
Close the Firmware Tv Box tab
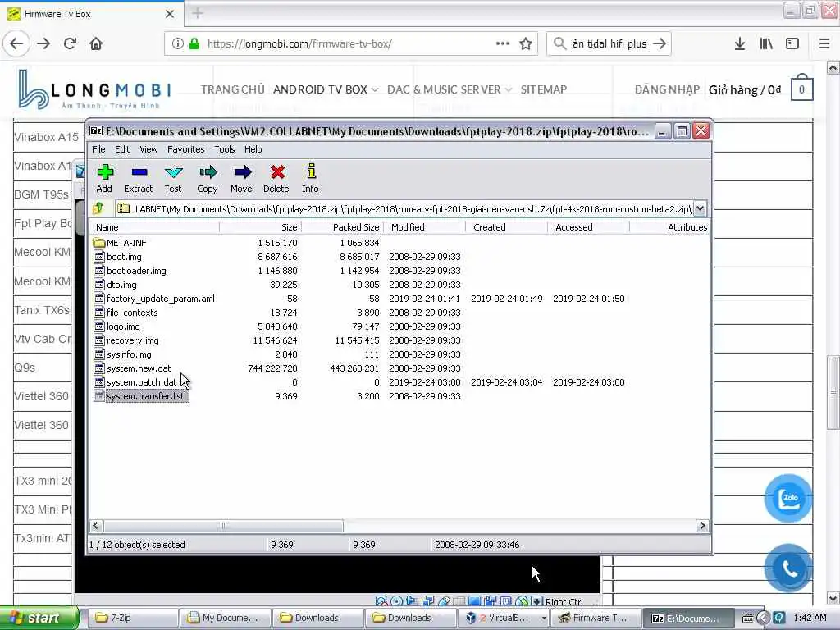(x=170, y=14)
